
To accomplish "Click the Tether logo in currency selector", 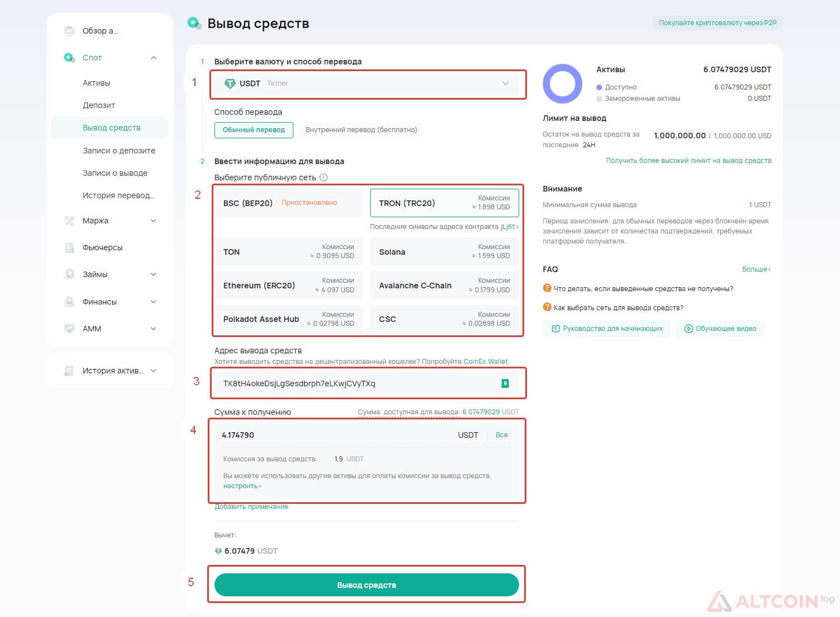I will (230, 83).
